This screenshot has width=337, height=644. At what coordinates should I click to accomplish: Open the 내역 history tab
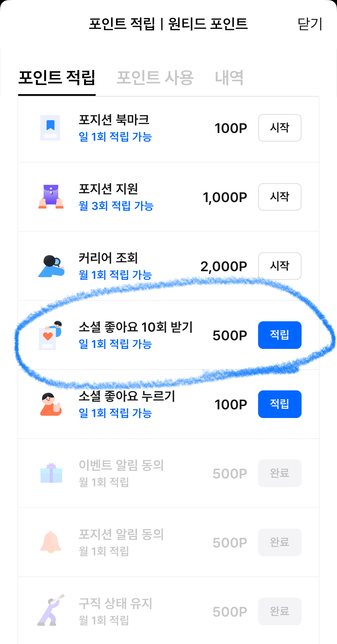[x=229, y=78]
